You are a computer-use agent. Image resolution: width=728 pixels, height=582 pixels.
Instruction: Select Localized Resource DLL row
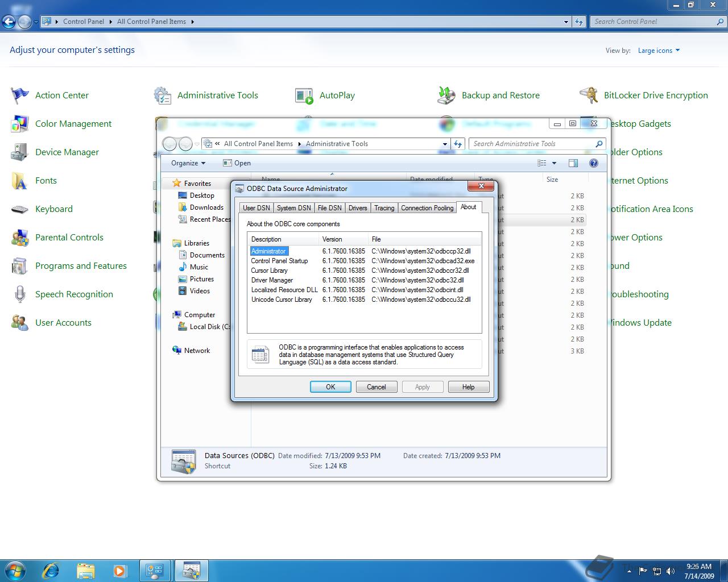click(364, 290)
